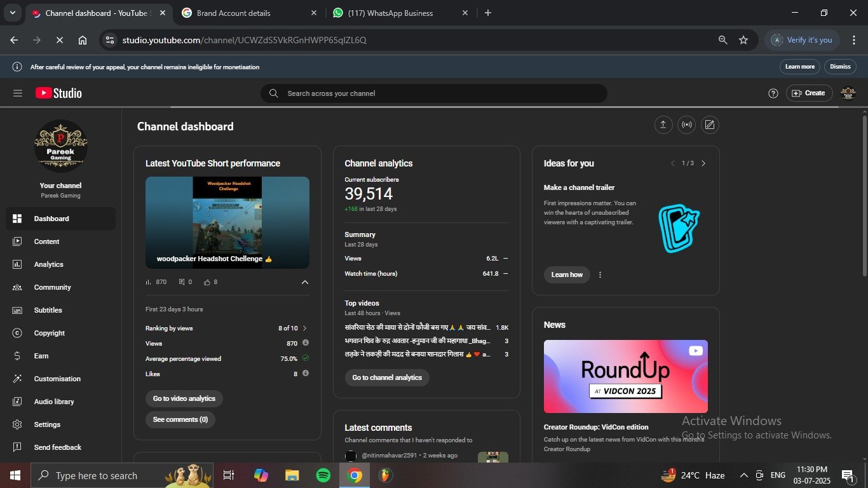Click the Windows Start button
868x488 pixels.
pyautogui.click(x=15, y=475)
